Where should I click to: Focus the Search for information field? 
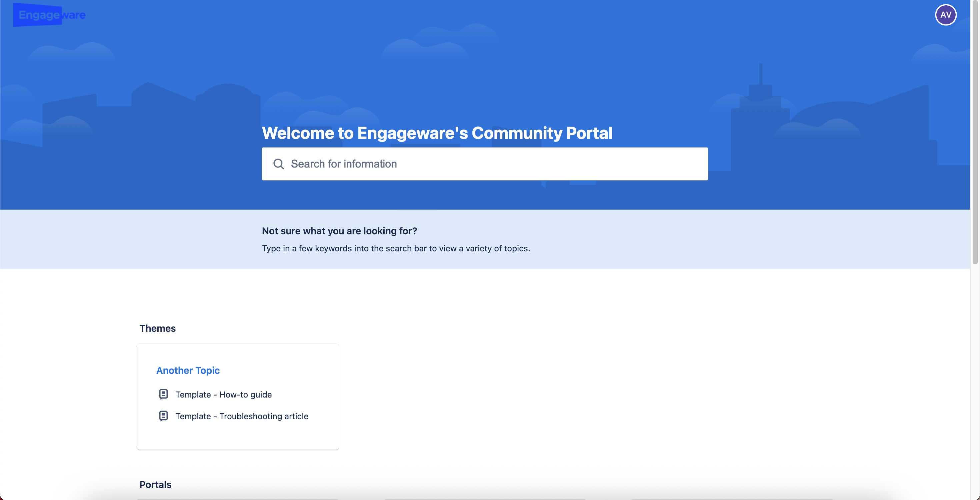[495, 164]
